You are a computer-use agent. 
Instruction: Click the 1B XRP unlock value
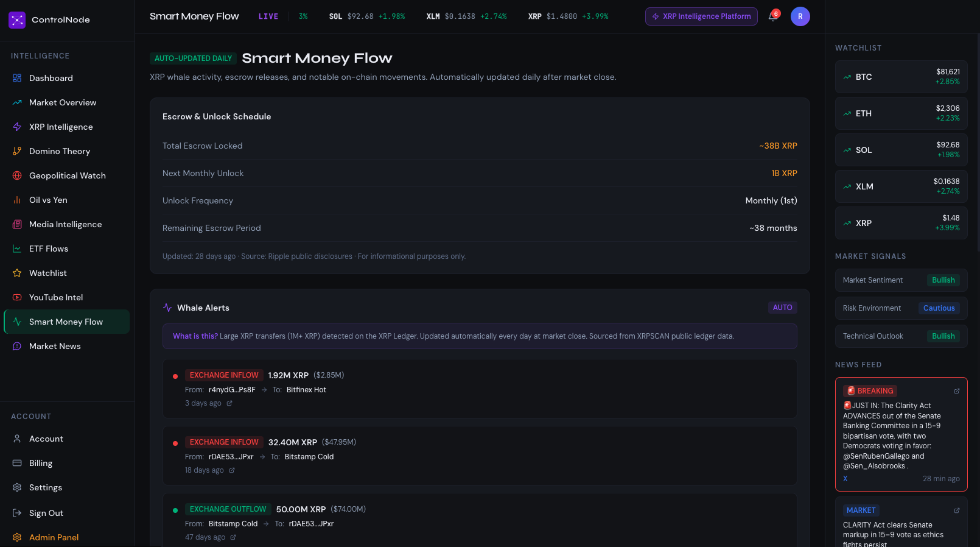pos(784,173)
